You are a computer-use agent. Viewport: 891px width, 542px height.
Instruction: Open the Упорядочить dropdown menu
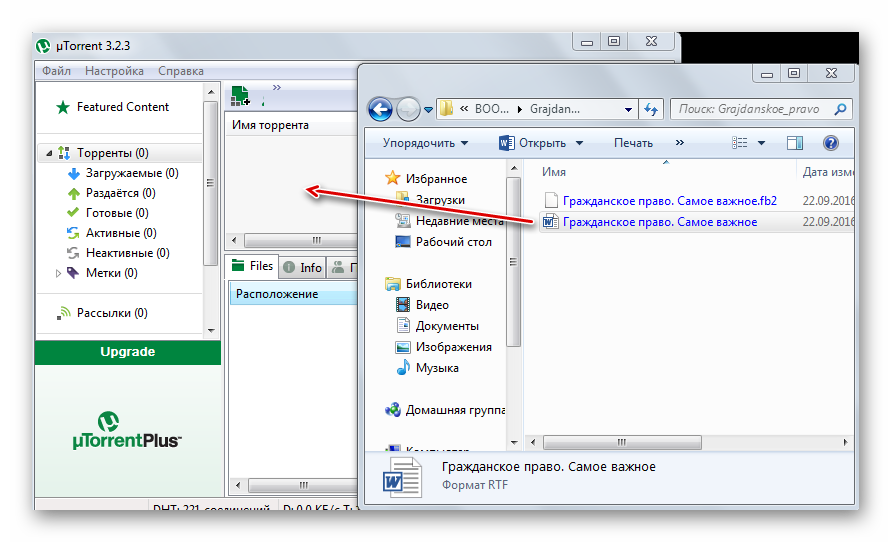click(x=425, y=143)
